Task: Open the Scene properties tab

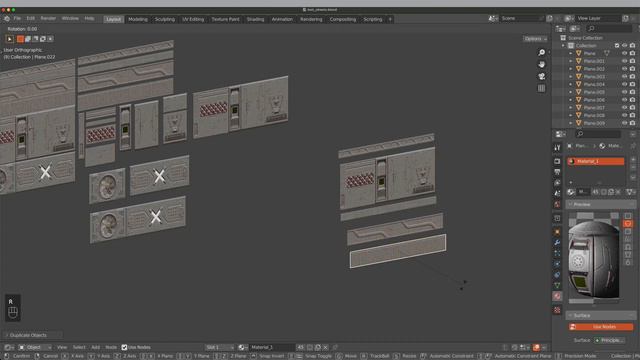Action: tap(557, 193)
